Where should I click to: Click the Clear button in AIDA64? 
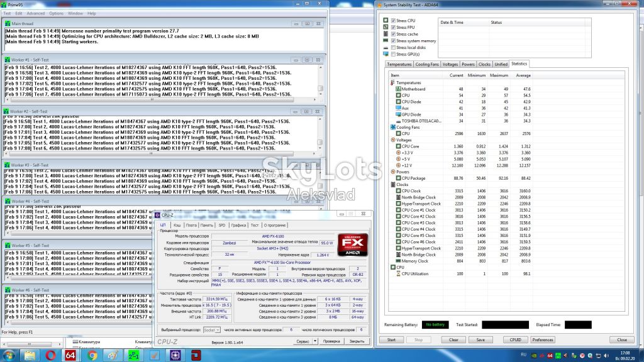point(453,340)
